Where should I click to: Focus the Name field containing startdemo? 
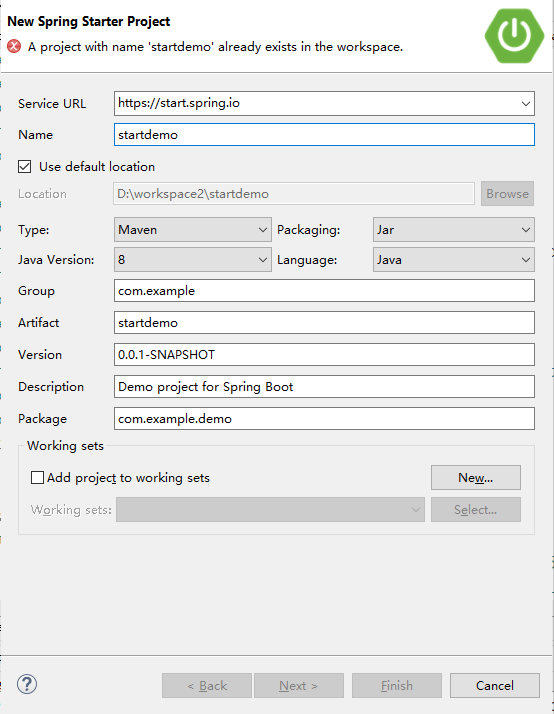click(324, 135)
